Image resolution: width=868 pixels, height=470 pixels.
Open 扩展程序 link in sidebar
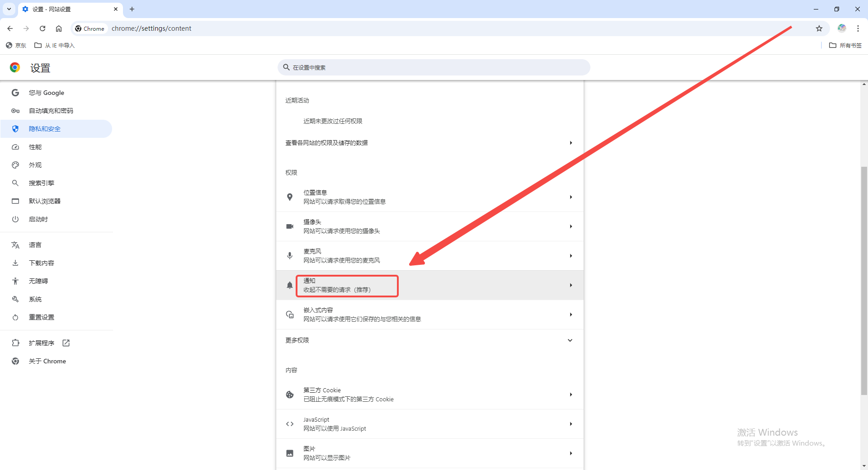click(x=42, y=343)
